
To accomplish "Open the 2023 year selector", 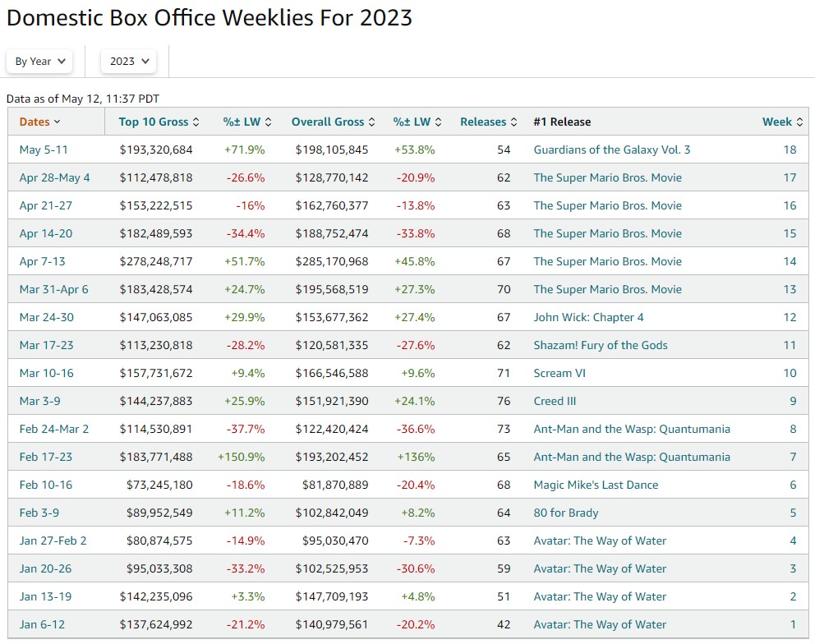I will point(127,61).
